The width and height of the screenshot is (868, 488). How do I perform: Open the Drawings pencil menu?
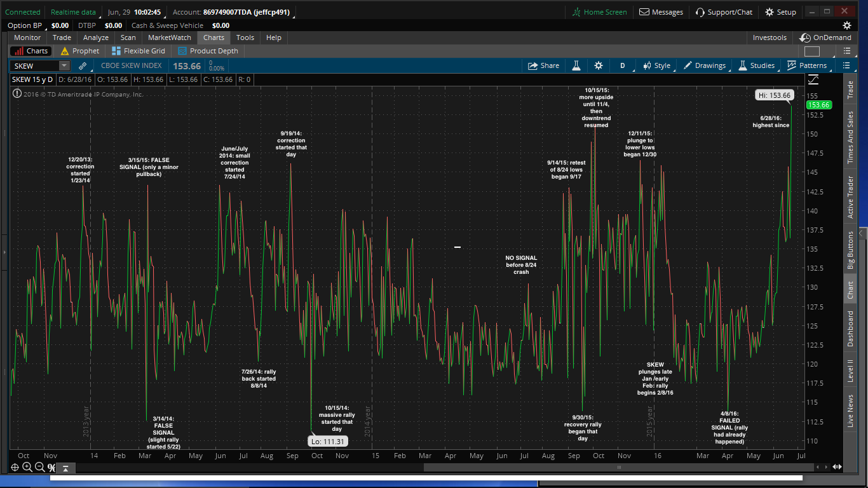pyautogui.click(x=704, y=65)
